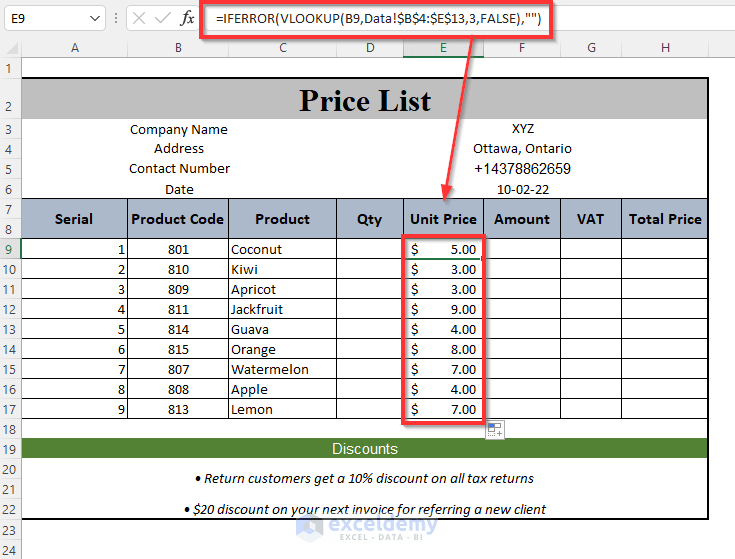735x559 pixels.
Task: Click the Address label cell
Action: (x=179, y=149)
